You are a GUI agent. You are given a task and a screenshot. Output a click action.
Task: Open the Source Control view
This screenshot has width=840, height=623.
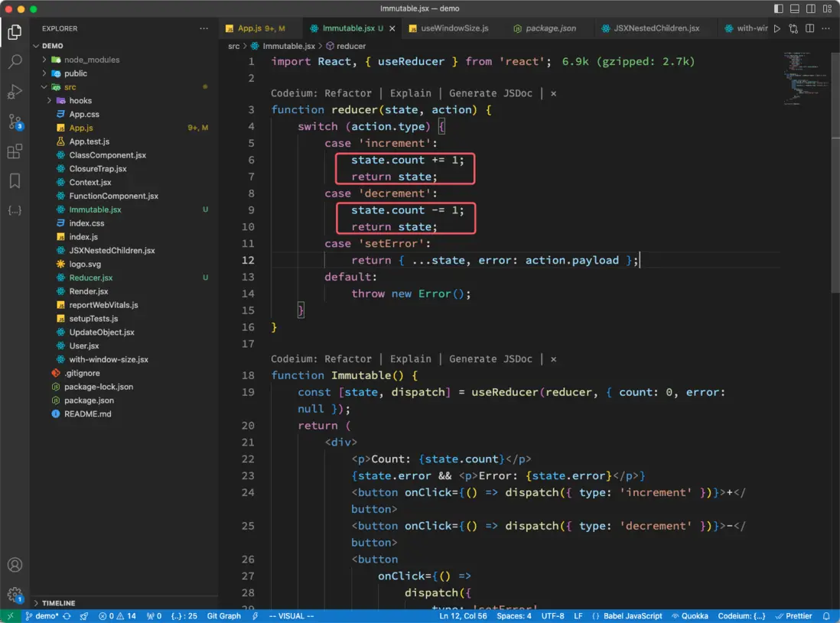coord(15,122)
